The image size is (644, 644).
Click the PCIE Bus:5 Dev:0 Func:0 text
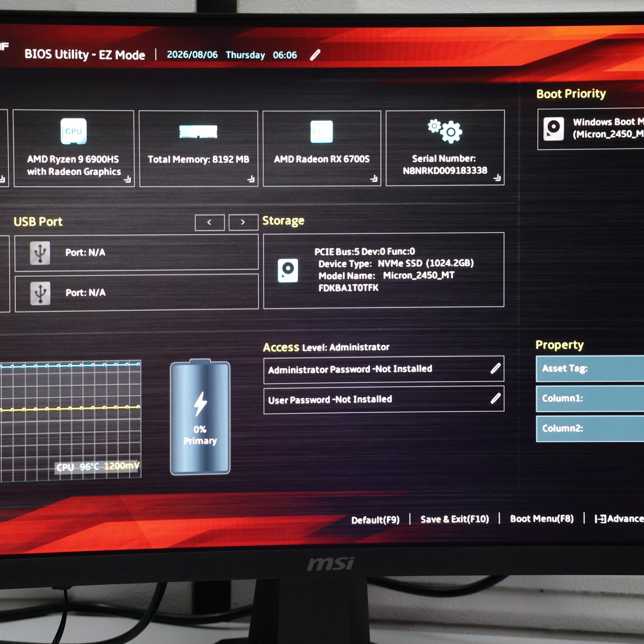tap(365, 251)
